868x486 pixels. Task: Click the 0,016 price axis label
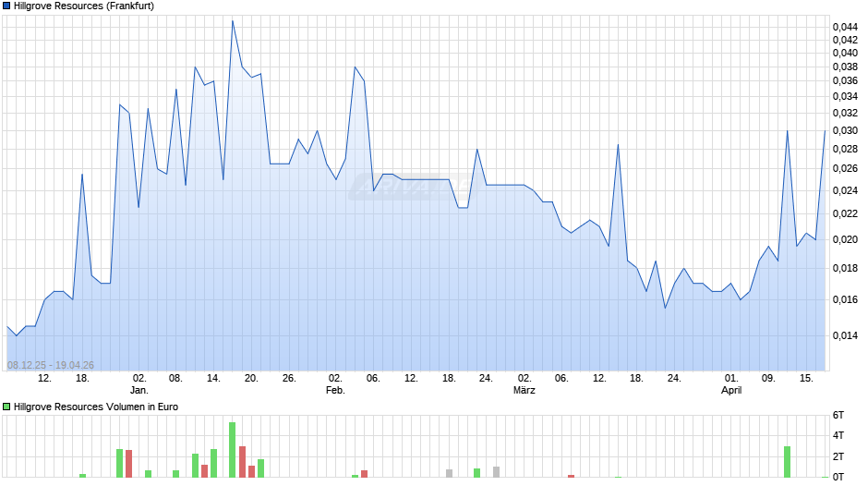pos(845,299)
